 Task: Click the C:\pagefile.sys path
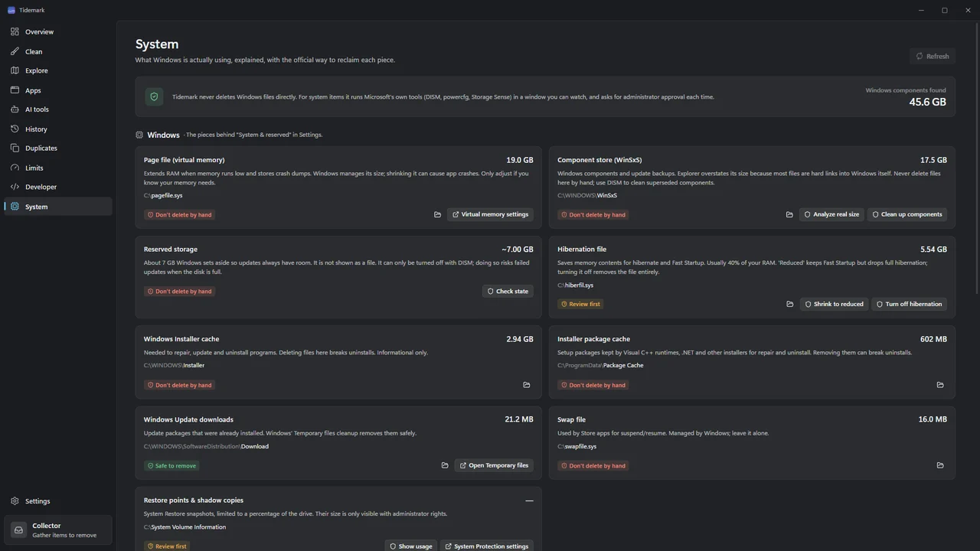click(x=163, y=195)
